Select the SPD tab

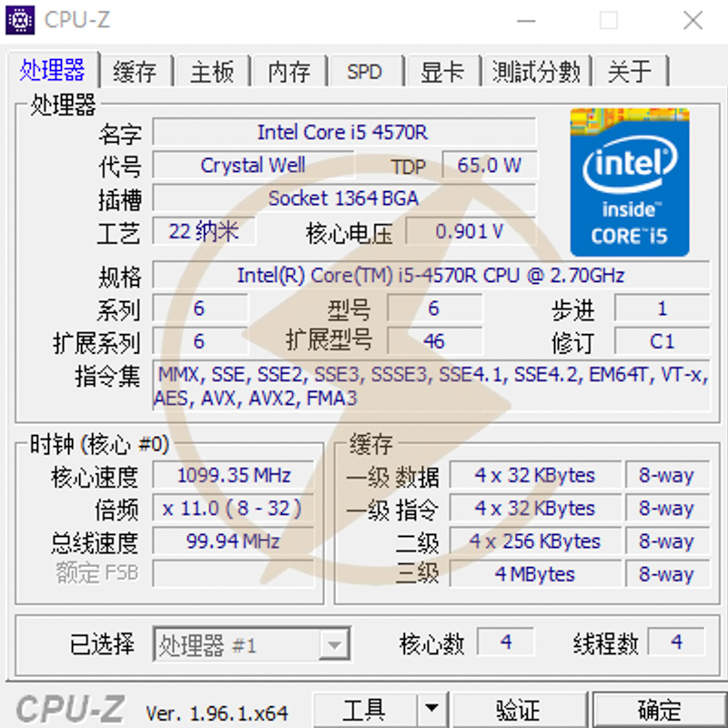click(365, 71)
